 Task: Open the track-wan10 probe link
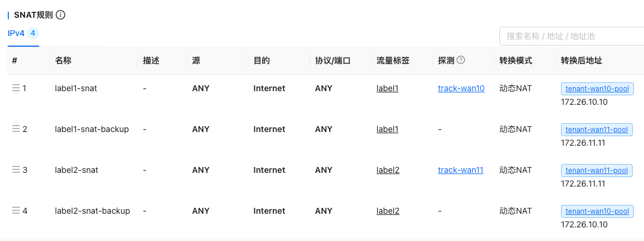461,89
